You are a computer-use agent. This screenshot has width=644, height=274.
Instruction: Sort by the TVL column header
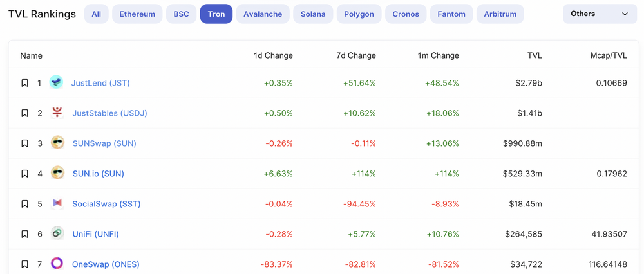(x=535, y=55)
